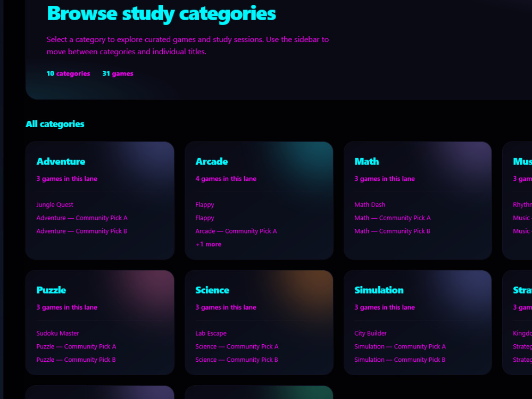This screenshot has width=532, height=399.
Task: Click 3 games in this lane under Science
Action: tap(226, 307)
